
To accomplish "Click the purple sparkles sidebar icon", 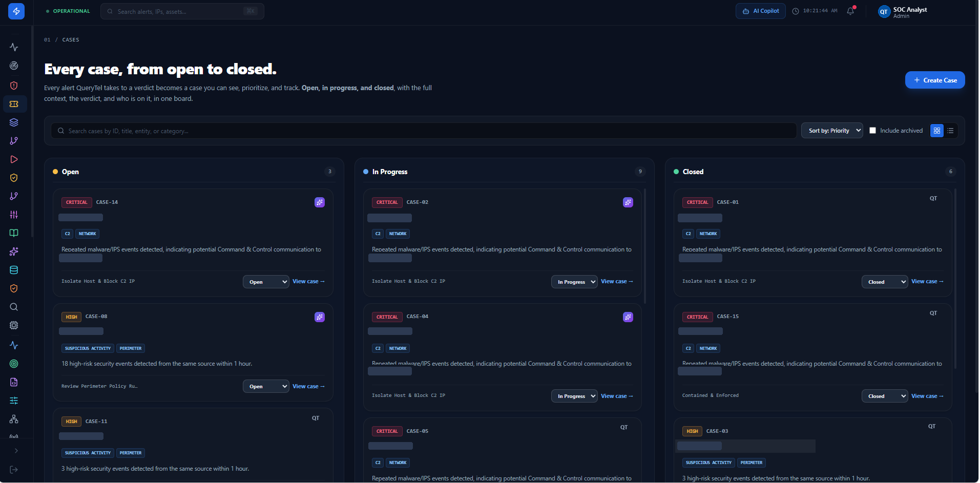I will (14, 251).
